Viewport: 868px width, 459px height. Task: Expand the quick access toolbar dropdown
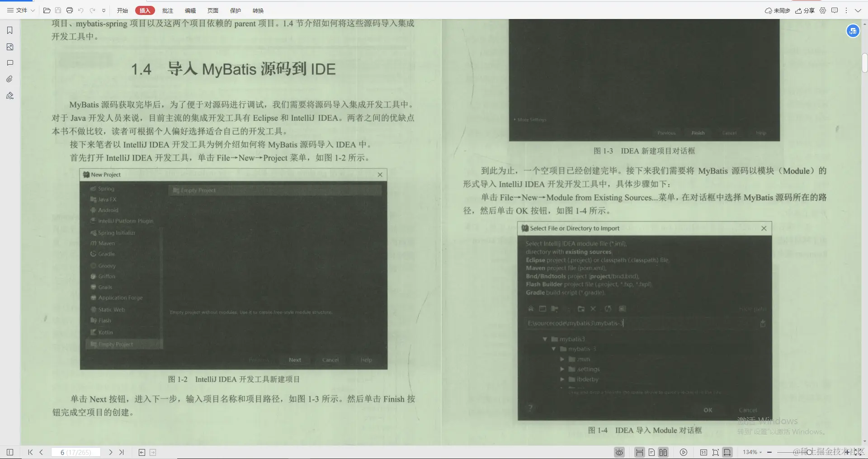pyautogui.click(x=104, y=10)
